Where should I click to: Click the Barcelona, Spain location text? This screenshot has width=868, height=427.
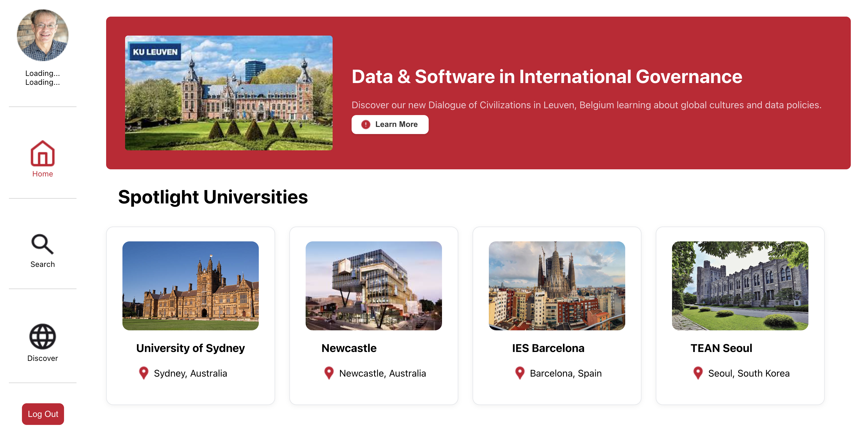(566, 373)
